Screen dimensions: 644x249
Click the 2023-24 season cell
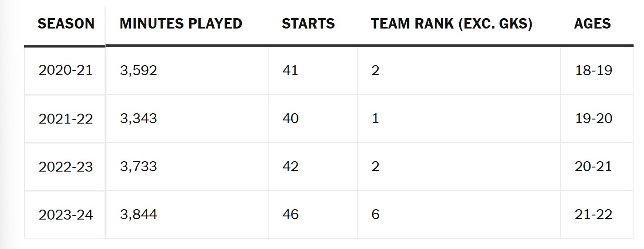[x=66, y=215]
